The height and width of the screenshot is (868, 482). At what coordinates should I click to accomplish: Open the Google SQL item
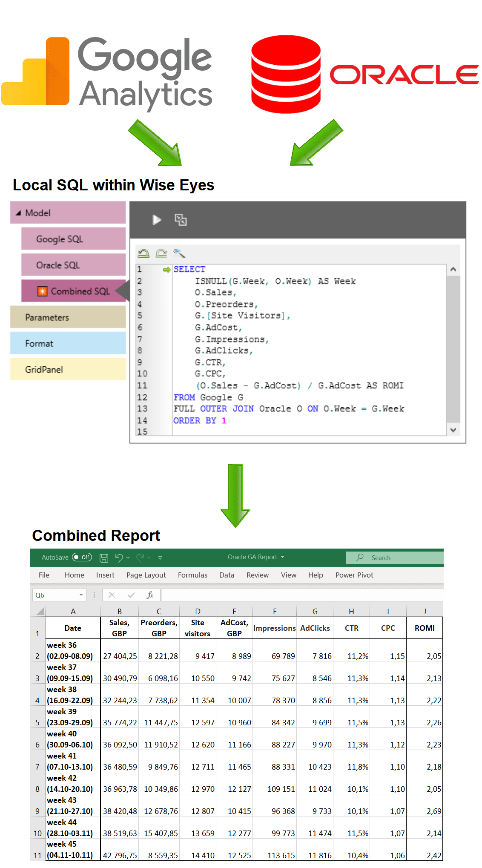tap(74, 239)
